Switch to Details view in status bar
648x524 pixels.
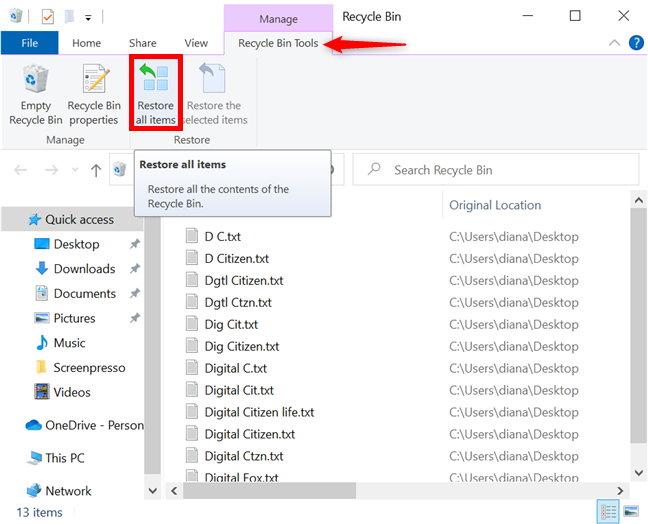[x=608, y=512]
